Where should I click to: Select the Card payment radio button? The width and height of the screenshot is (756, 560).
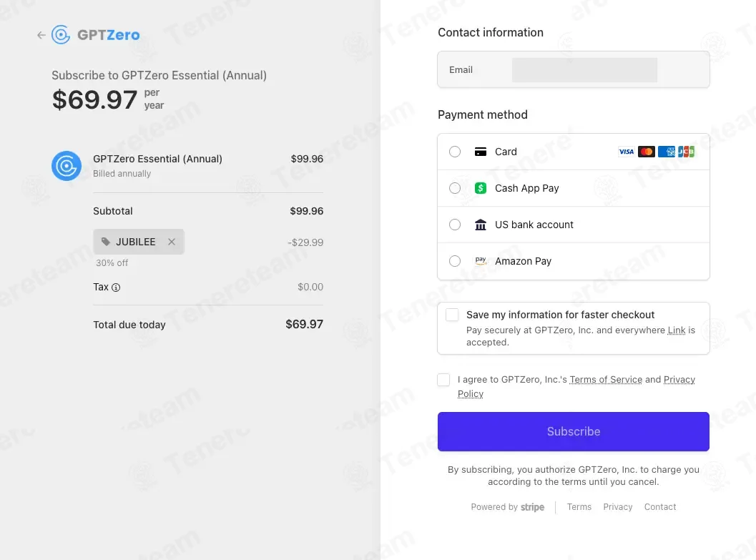coord(455,152)
